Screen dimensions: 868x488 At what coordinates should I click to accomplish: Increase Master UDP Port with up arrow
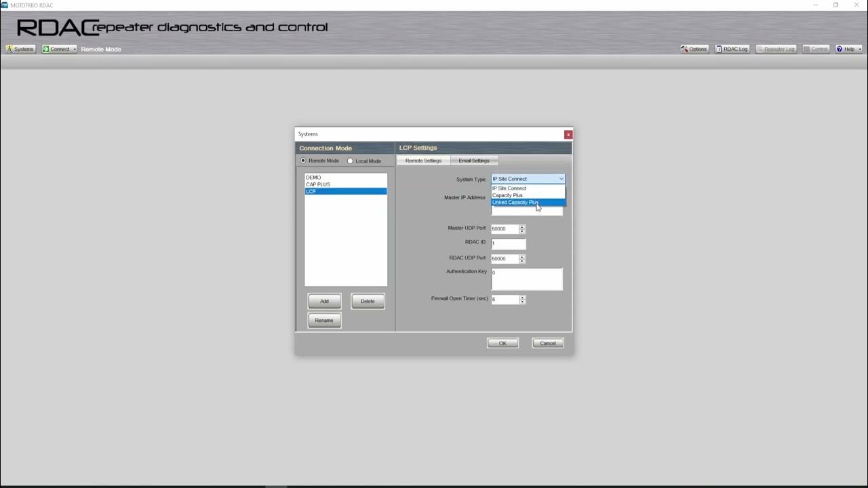[522, 227]
